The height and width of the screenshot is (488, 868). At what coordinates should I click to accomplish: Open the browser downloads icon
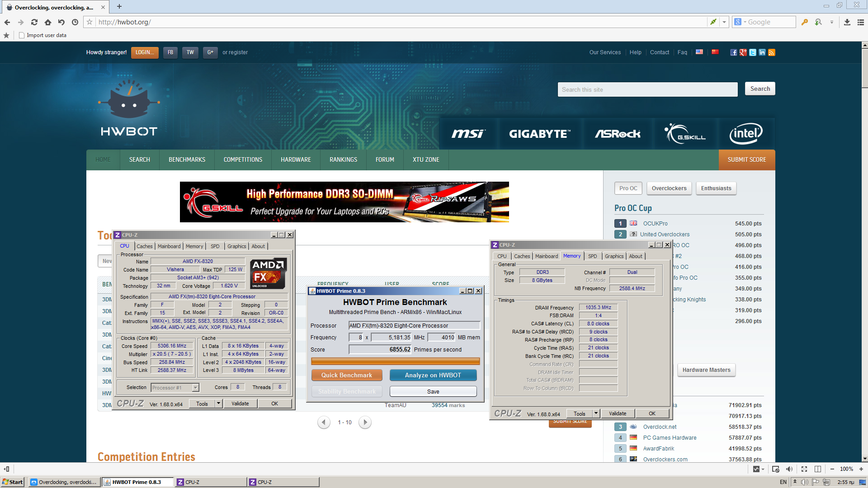pyautogui.click(x=847, y=22)
